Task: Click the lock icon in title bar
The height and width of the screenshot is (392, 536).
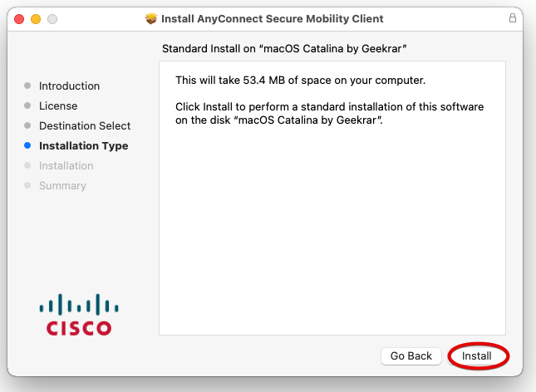Action: click(512, 18)
